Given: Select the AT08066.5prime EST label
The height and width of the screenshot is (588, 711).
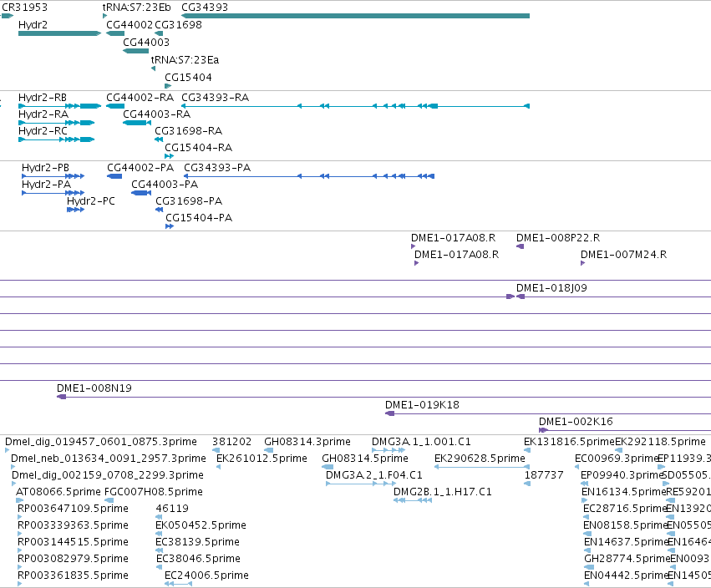Looking at the screenshot, I should (x=58, y=492).
